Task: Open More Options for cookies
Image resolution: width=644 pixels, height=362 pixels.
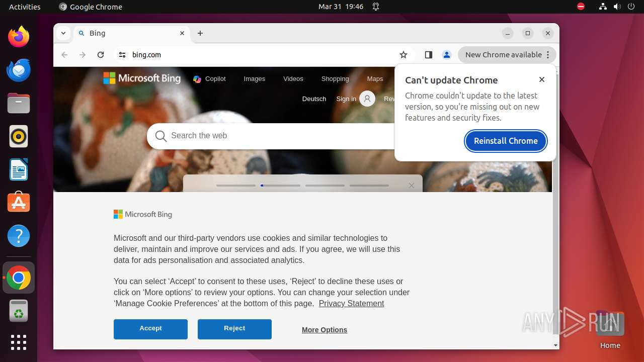Action: (325, 330)
